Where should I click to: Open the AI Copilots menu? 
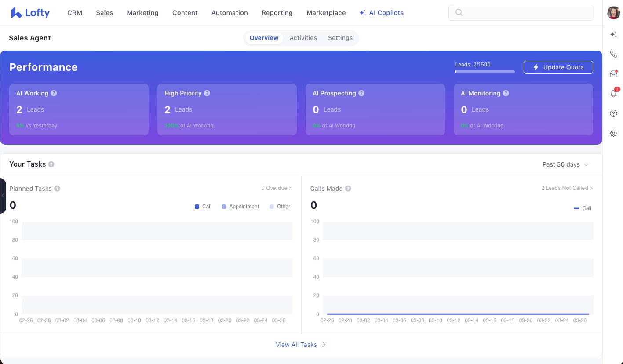click(x=381, y=13)
